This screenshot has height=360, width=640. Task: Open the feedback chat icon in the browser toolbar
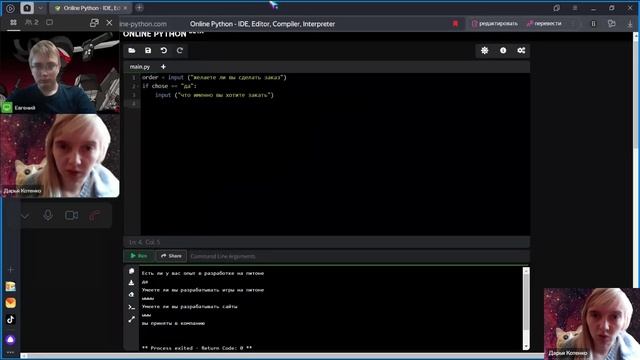click(x=611, y=24)
